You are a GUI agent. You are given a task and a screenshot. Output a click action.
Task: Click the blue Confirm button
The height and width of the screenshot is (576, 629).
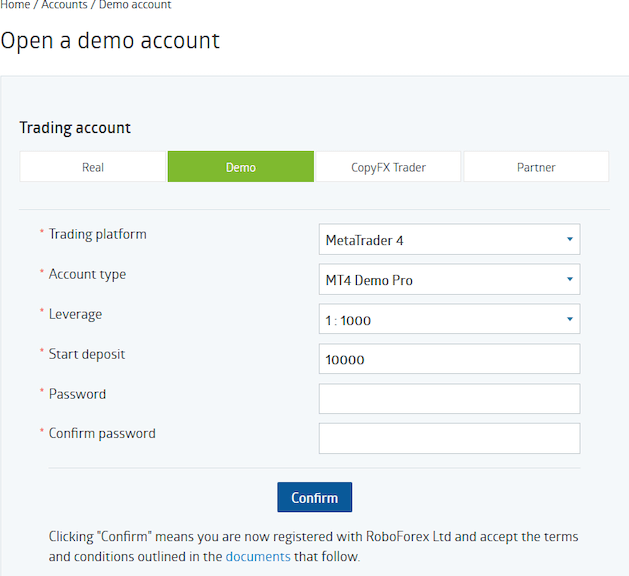314,497
